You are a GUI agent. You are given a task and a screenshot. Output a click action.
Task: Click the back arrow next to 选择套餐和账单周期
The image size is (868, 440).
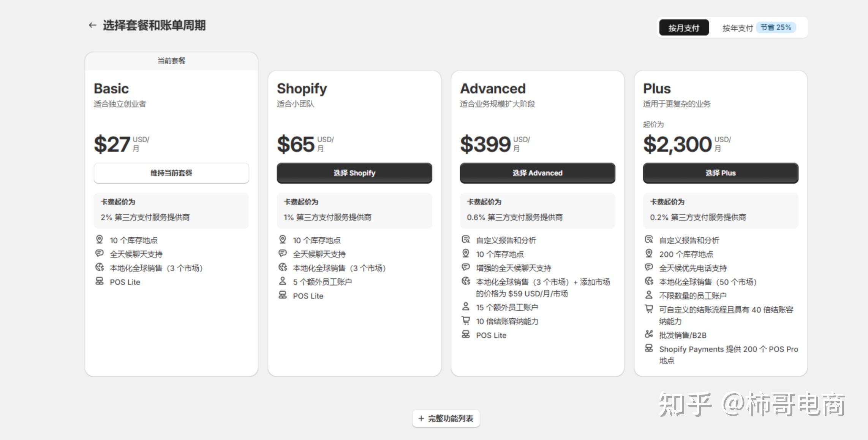92,25
